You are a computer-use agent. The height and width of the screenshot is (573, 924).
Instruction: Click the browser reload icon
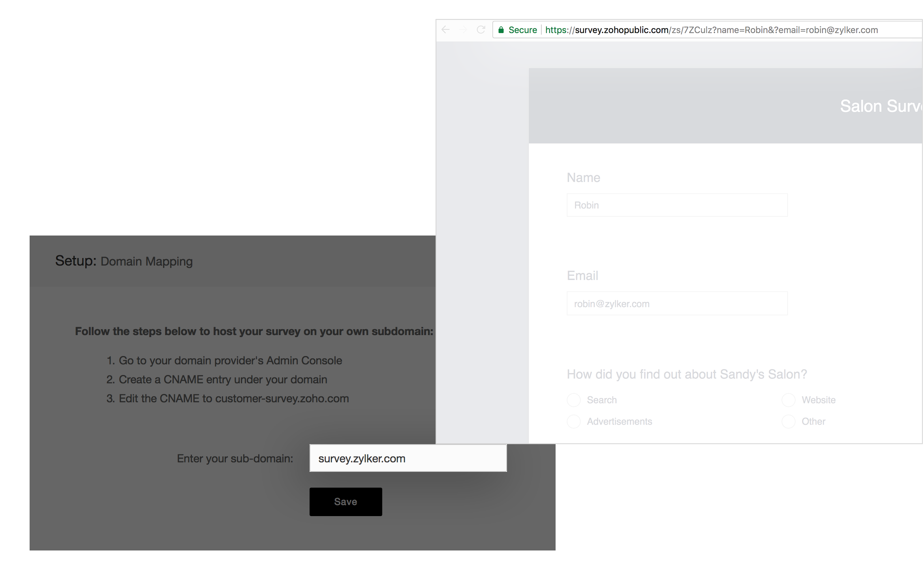pyautogui.click(x=481, y=30)
